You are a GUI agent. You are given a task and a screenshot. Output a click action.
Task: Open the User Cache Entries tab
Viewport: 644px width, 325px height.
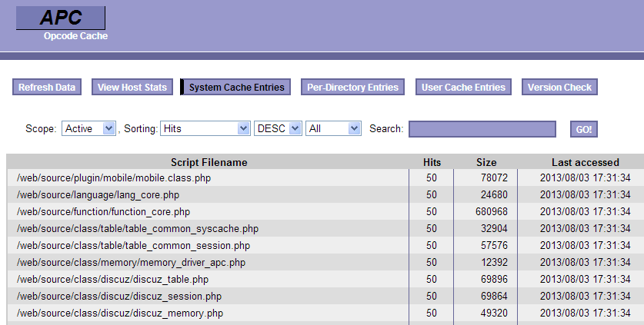click(463, 88)
